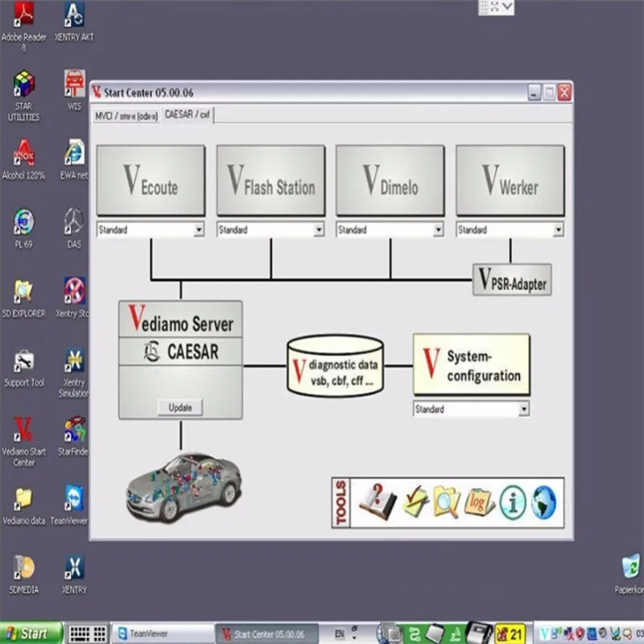Open the Werker application button

tap(510, 180)
